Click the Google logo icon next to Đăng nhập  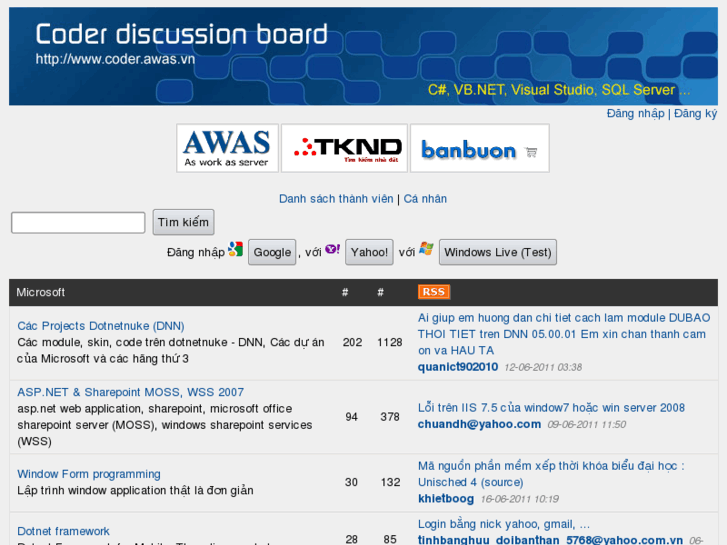coord(236,249)
